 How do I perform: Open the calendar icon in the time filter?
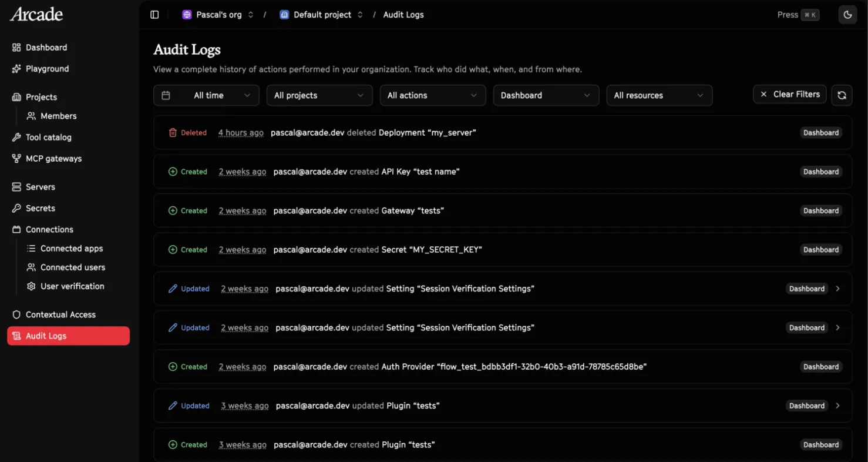point(166,95)
